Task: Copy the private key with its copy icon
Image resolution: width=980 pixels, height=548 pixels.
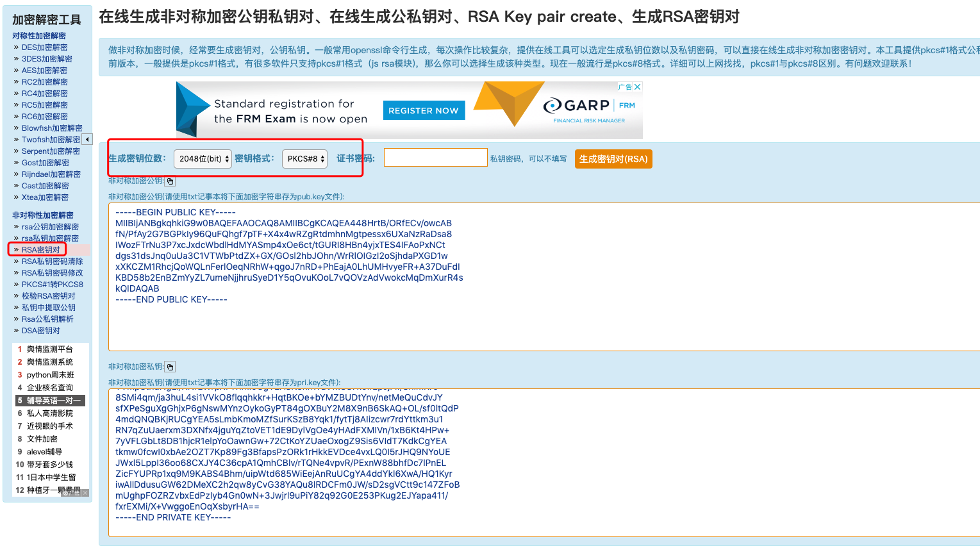Action: (170, 367)
